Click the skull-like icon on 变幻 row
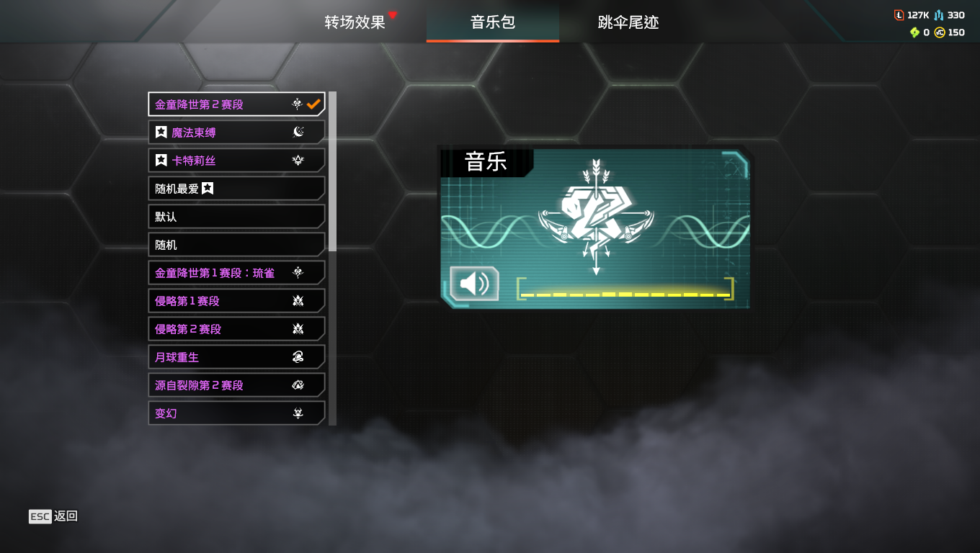Image resolution: width=980 pixels, height=553 pixels. coord(298,413)
